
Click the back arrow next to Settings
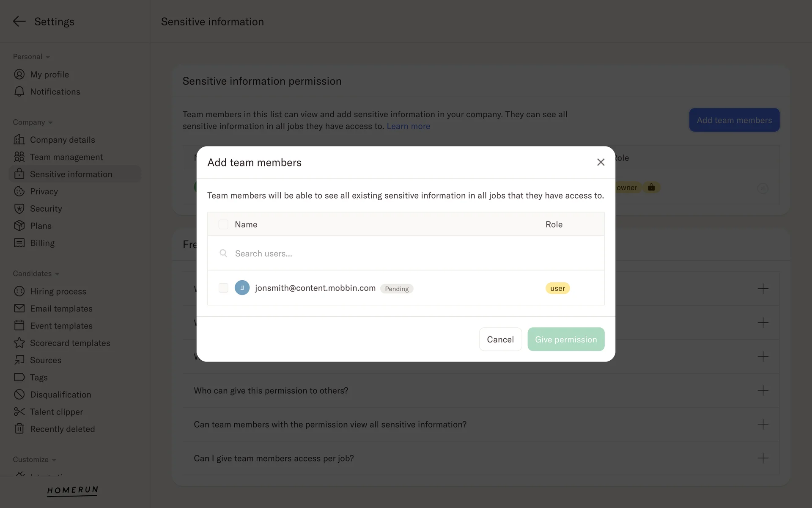pos(19,21)
